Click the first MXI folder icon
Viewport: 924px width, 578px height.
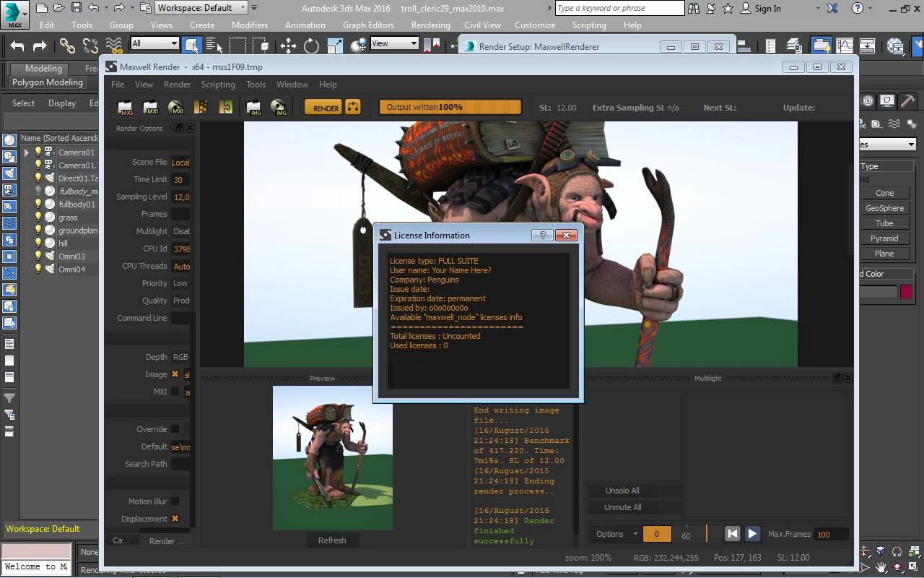point(150,108)
